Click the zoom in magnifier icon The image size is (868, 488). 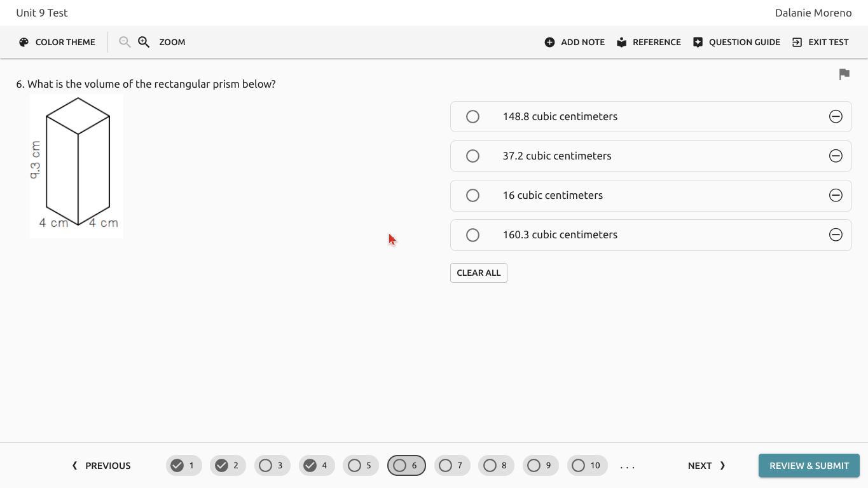point(144,42)
